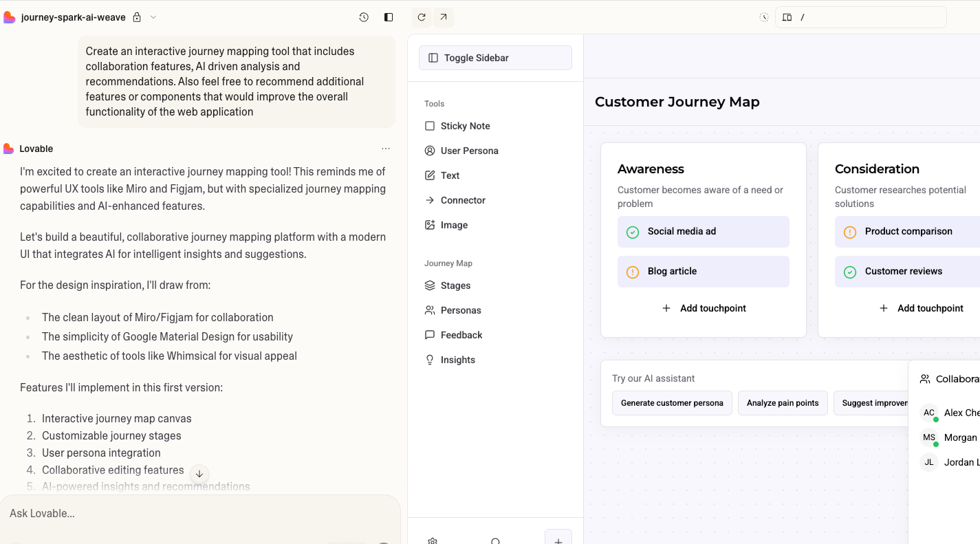Click the JL collaborator avatar
Image resolution: width=980 pixels, height=544 pixels.
[x=929, y=462]
